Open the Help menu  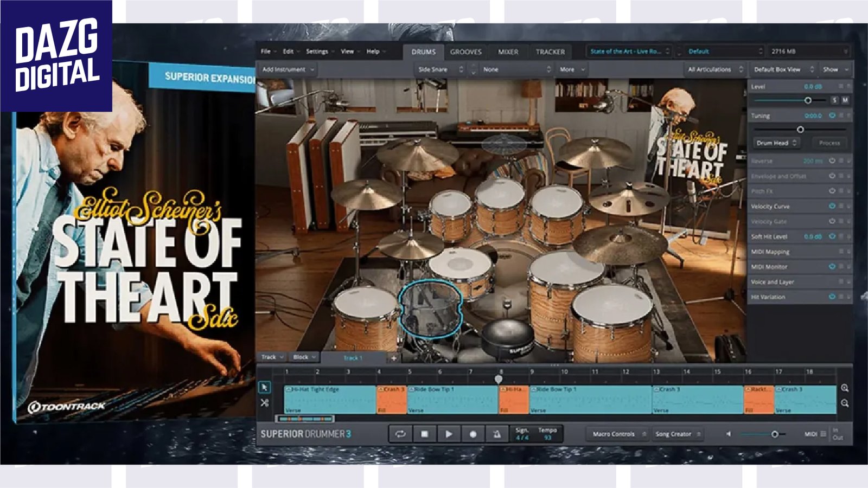(x=375, y=52)
